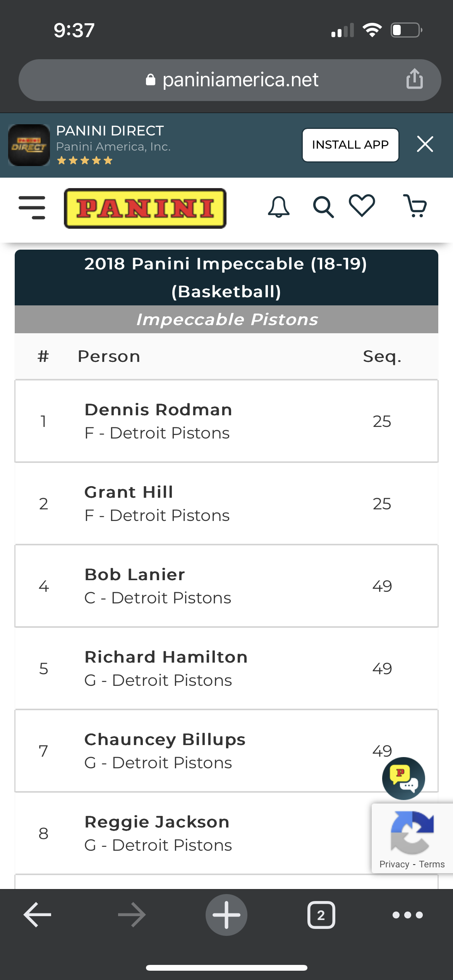Open the Panini chat bubble widget

coord(403,778)
